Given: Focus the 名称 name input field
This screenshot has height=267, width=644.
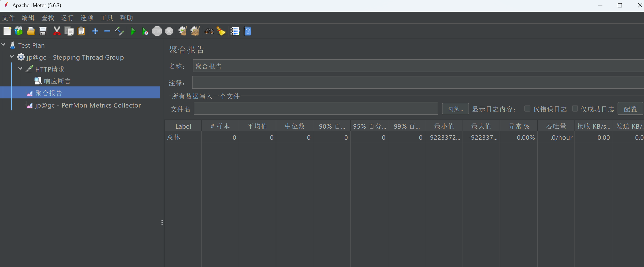Looking at the screenshot, I should pos(418,66).
